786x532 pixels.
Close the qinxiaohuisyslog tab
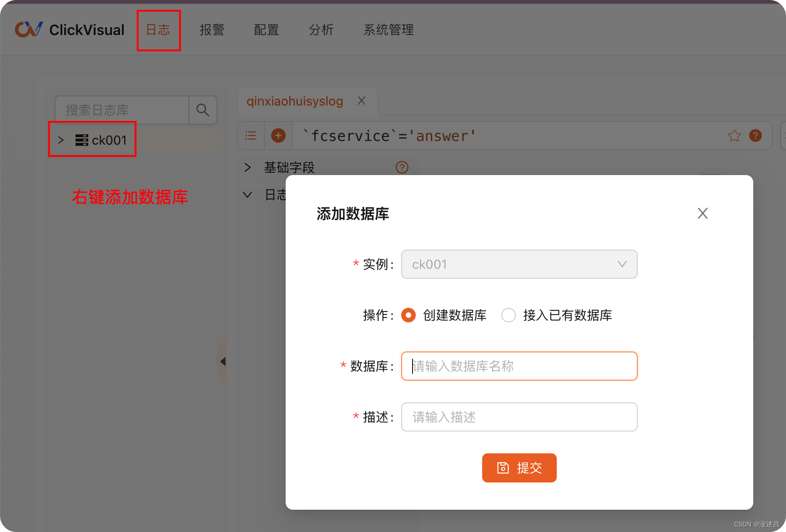pos(361,100)
